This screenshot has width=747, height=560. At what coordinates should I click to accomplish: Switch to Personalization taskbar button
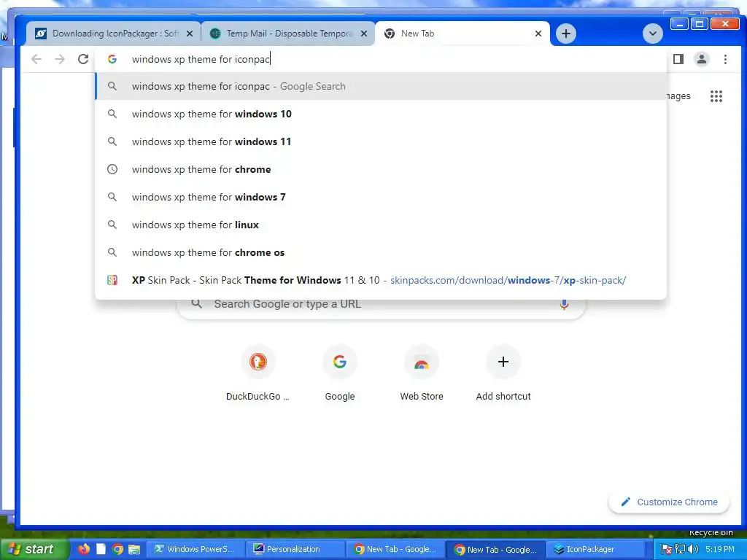(295, 549)
